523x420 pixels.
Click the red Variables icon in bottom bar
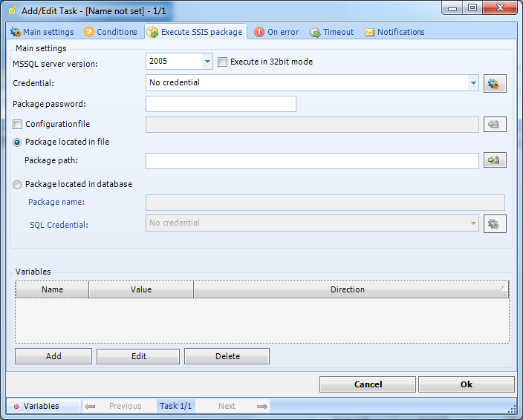point(16,407)
